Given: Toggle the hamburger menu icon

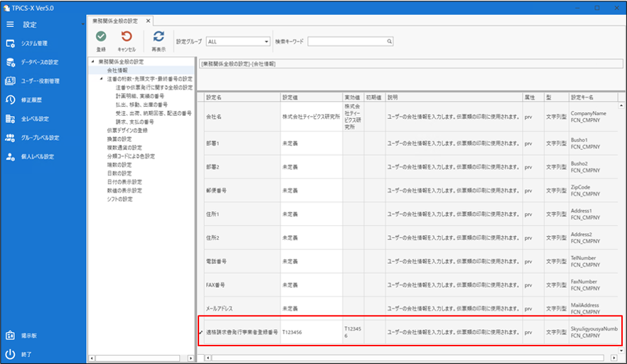Looking at the screenshot, I should [10, 24].
